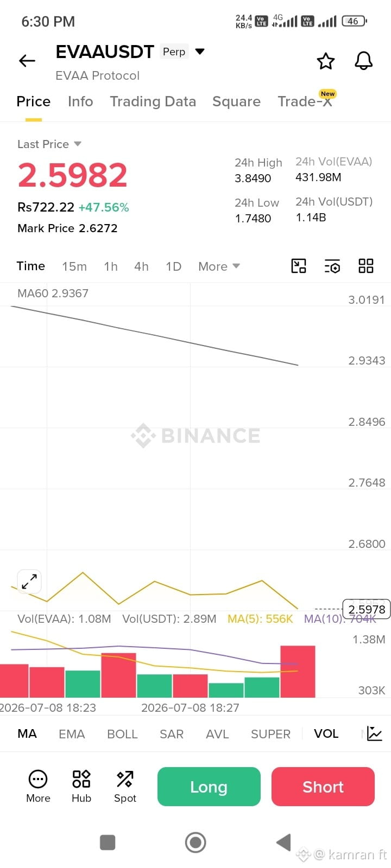The width and height of the screenshot is (391, 868).
Task: Switch to the Trading Data tab
Action: tap(153, 101)
